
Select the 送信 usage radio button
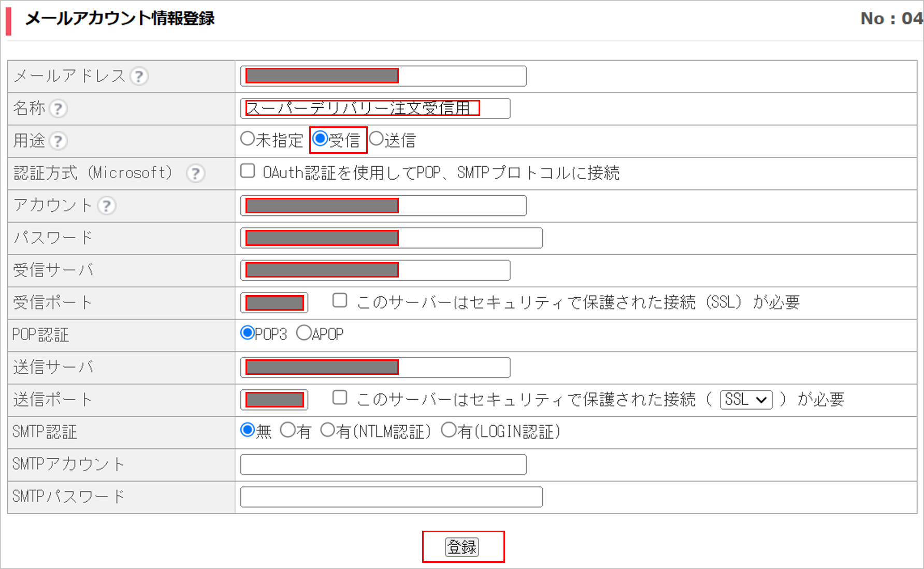coord(377,139)
